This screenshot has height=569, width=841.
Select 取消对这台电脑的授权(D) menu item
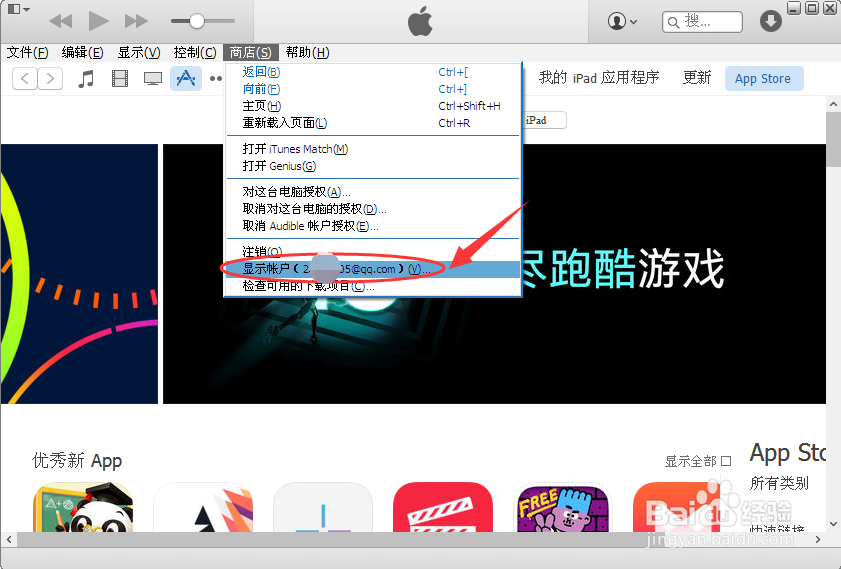coord(373,209)
